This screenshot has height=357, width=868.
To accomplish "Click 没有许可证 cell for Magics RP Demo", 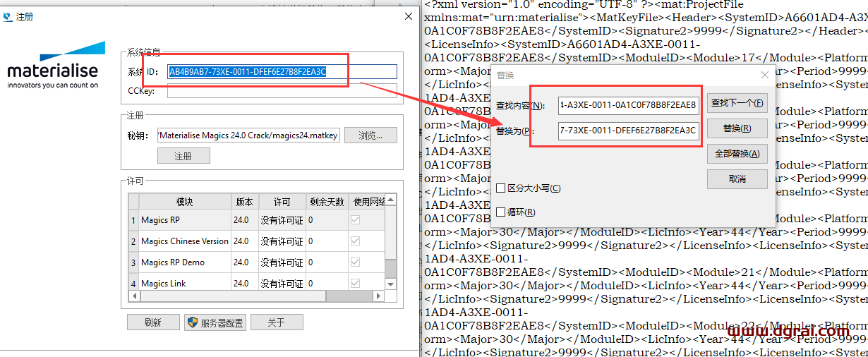I will [x=282, y=262].
